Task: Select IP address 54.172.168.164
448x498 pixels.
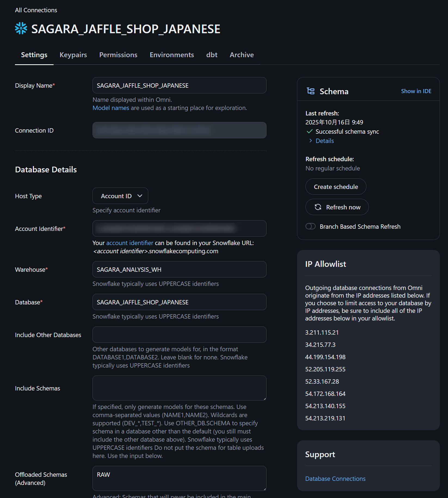Action: click(325, 393)
